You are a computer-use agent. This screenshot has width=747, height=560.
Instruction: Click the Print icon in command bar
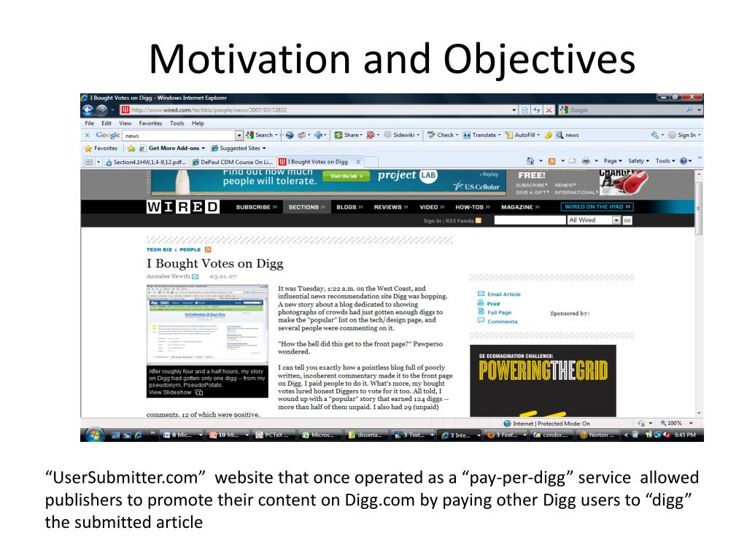tap(586, 161)
